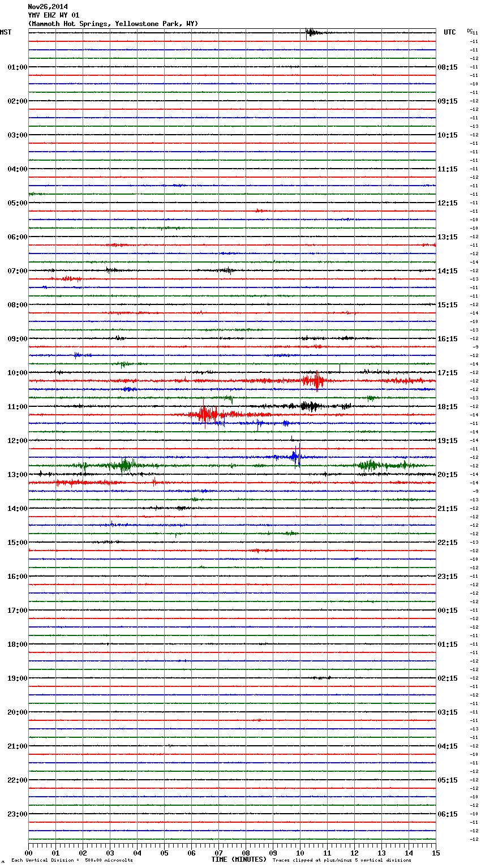Click the large red event after 11:00 MST
This screenshot has height=868, width=481.
(207, 415)
